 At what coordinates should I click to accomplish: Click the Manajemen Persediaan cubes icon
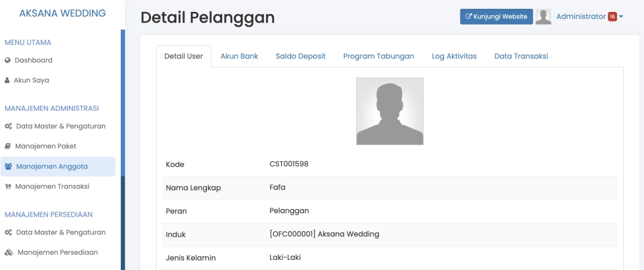coord(9,252)
